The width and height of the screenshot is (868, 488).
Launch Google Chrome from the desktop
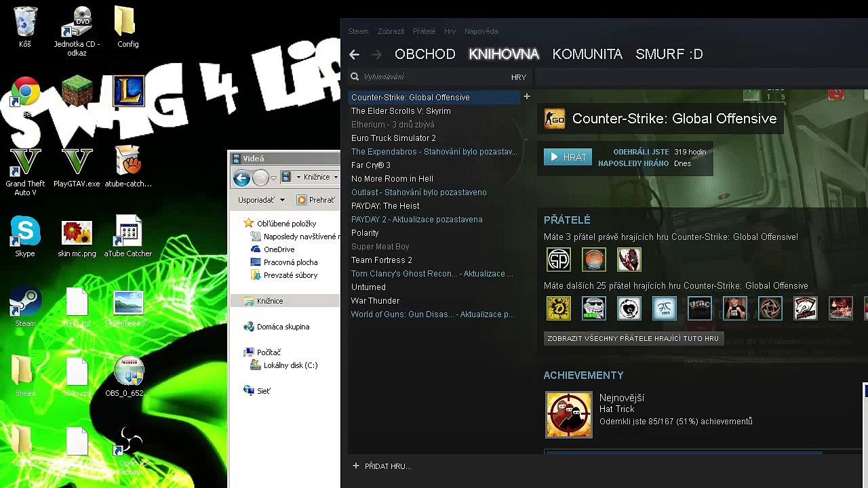pos(25,93)
